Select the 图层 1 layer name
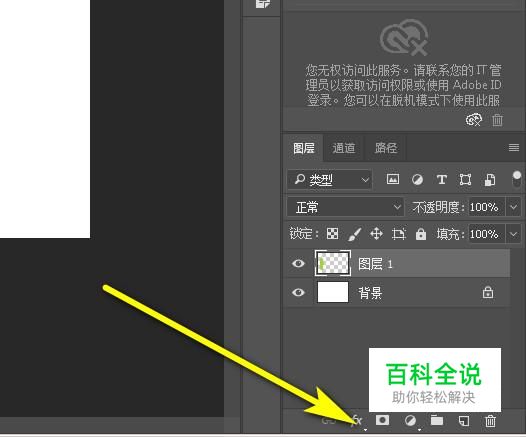This screenshot has width=526, height=437. tap(375, 264)
